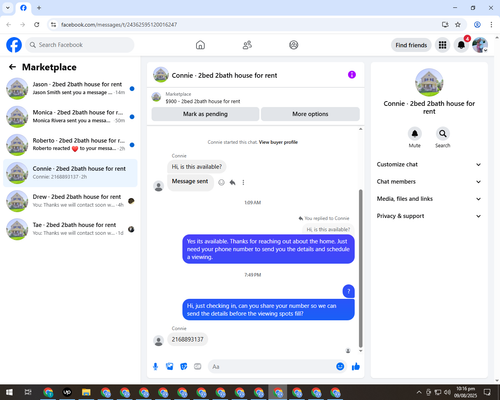The image size is (500, 400).
Task: Open more options for 'Message sent' bubble
Action: pos(243,182)
